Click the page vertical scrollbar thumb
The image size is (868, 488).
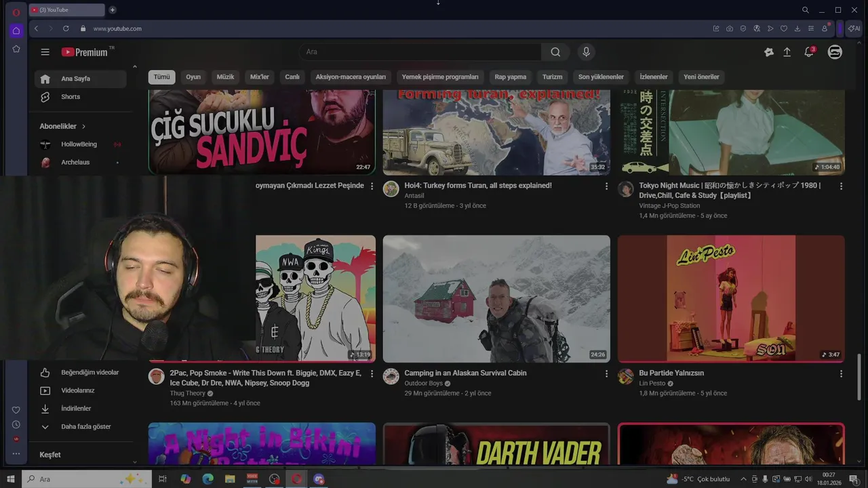(859, 377)
